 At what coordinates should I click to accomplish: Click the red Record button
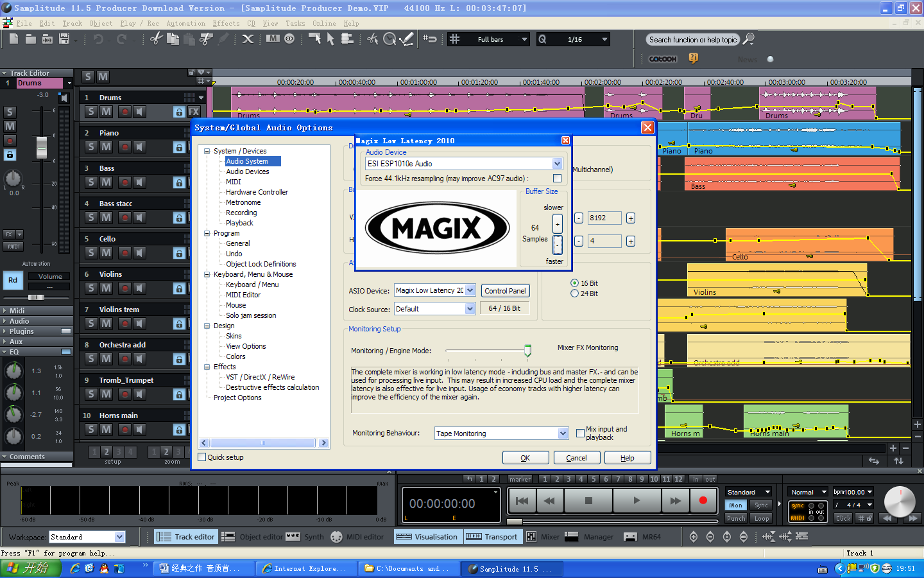click(x=703, y=500)
